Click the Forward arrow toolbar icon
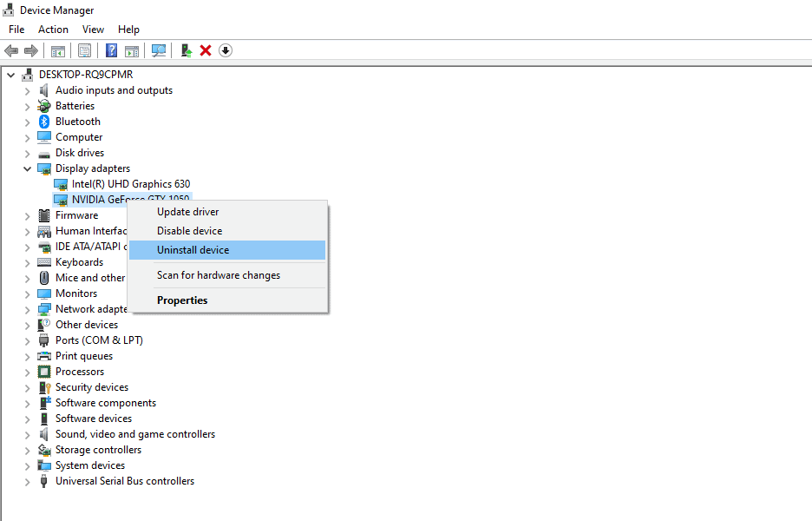The image size is (812, 521). tap(31, 51)
